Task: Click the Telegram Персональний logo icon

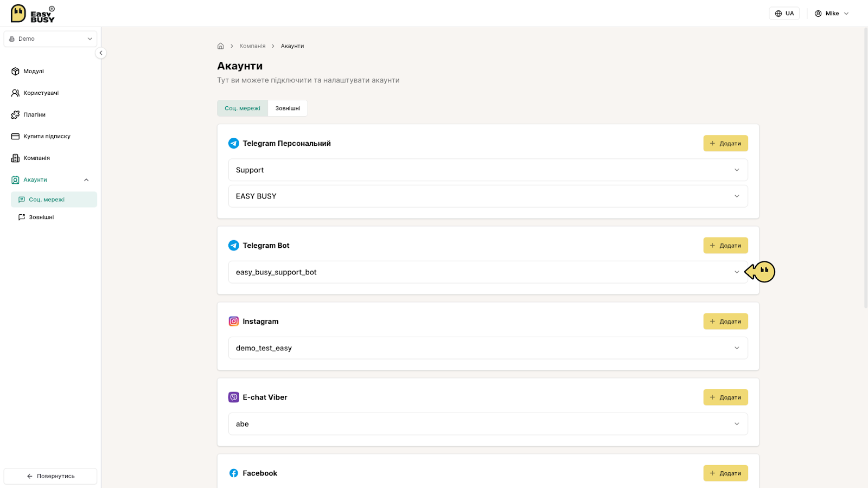Action: (234, 143)
